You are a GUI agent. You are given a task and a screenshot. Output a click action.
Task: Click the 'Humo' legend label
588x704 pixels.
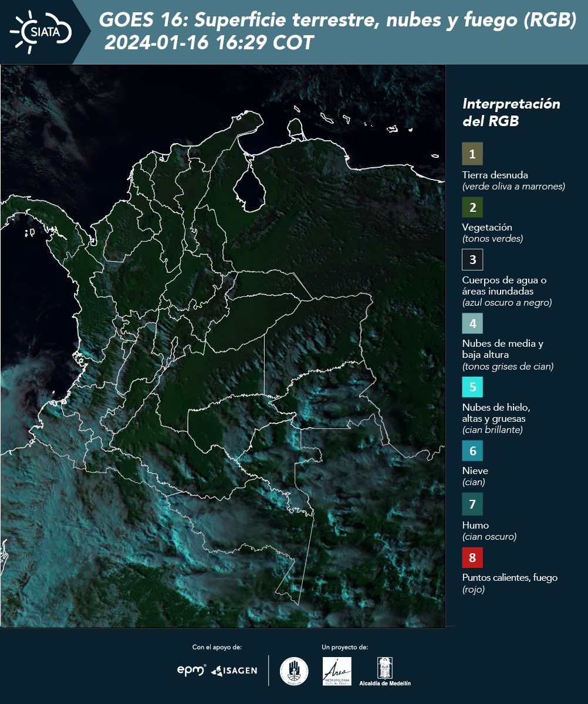click(475, 525)
